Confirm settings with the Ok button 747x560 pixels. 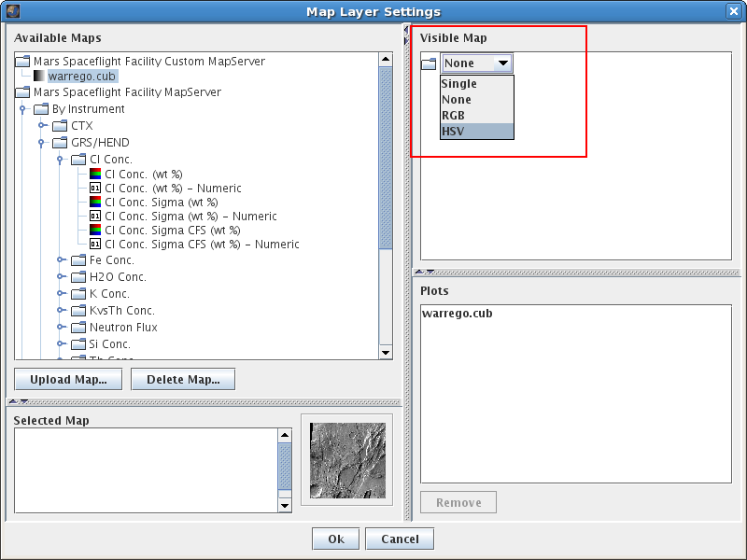click(x=335, y=539)
